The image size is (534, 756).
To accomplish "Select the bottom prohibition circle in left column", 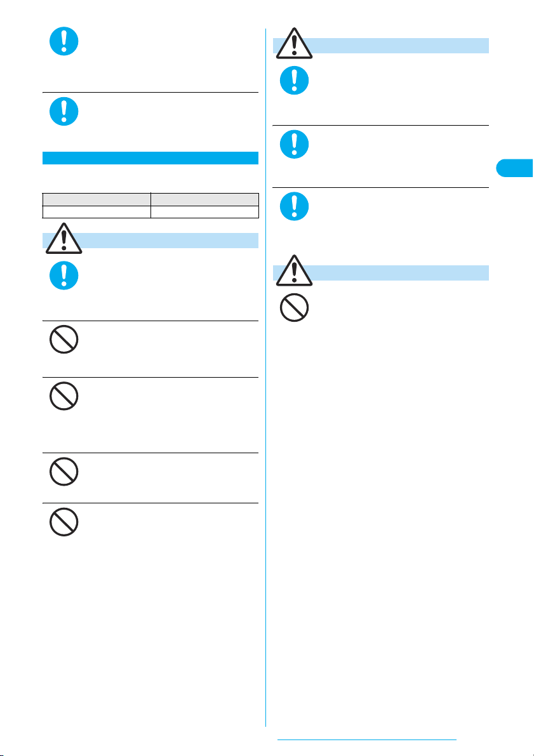I will [x=64, y=521].
